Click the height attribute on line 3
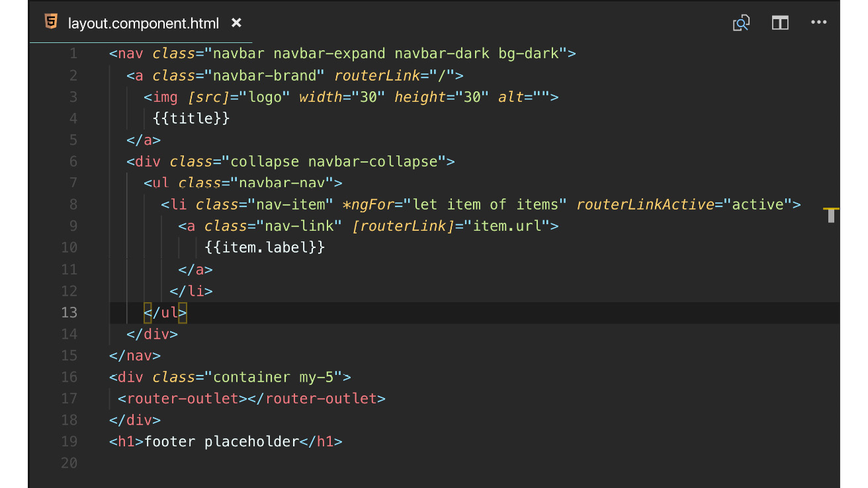The width and height of the screenshot is (868, 488). 421,97
